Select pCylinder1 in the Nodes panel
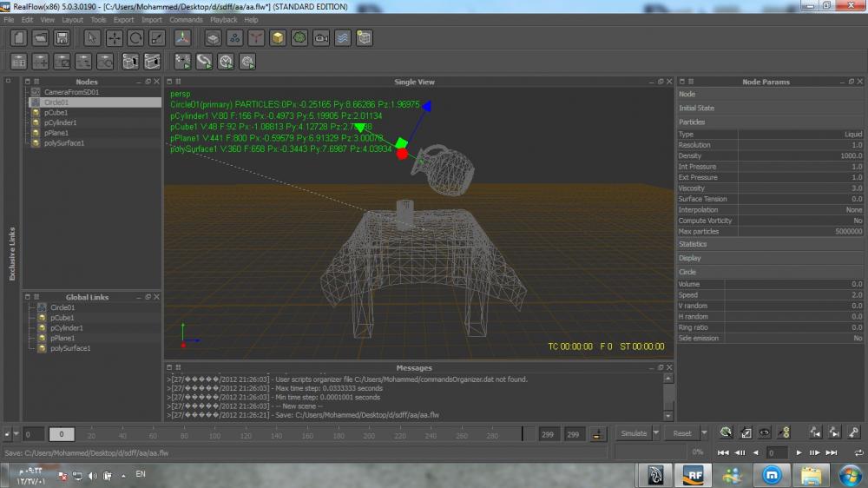 pos(61,122)
